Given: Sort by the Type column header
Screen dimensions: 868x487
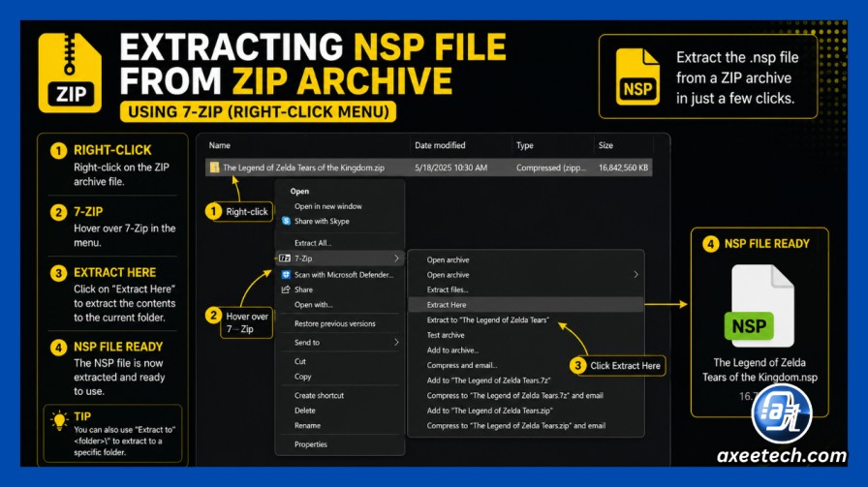Looking at the screenshot, I should point(525,145).
